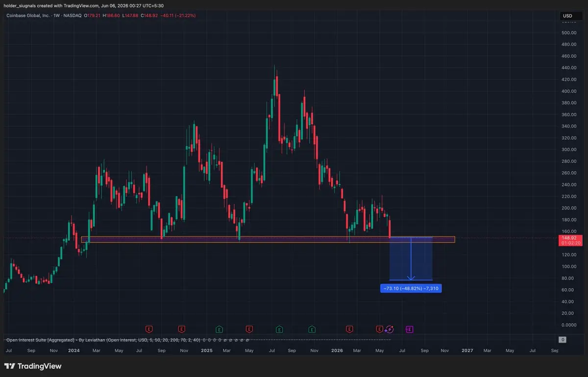Select the green earnings marker near Jul 2025
This screenshot has height=377, width=588.
point(279,329)
